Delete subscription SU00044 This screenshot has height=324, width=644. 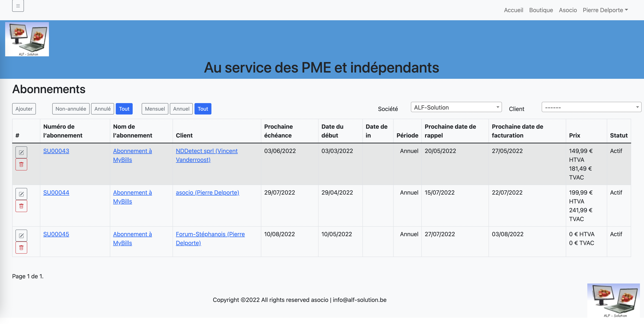21,206
